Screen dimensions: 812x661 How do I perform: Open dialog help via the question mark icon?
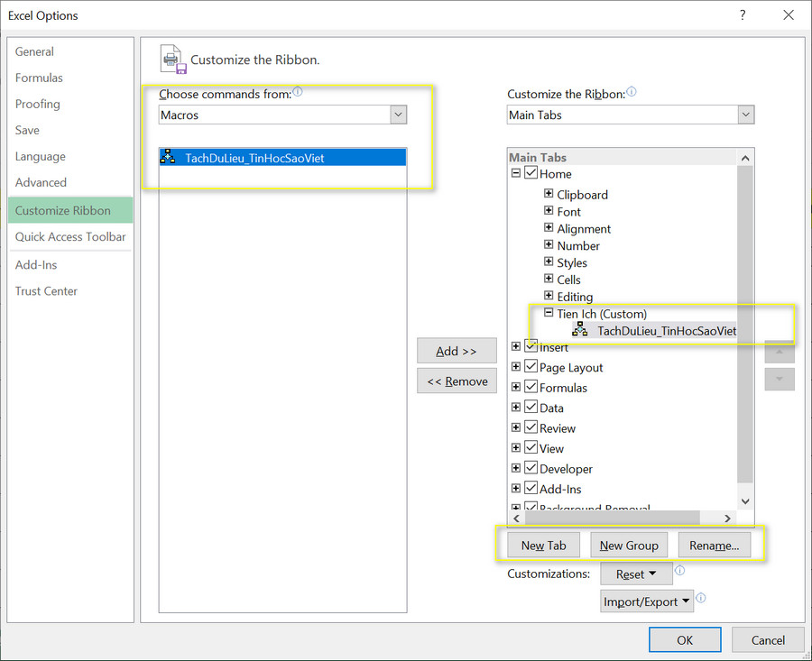[x=742, y=14]
